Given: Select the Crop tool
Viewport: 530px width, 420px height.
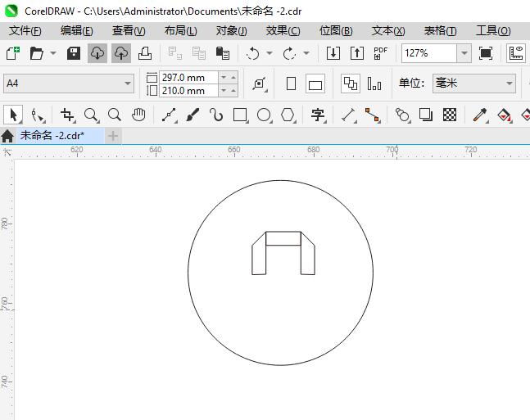Looking at the screenshot, I should click(67, 115).
